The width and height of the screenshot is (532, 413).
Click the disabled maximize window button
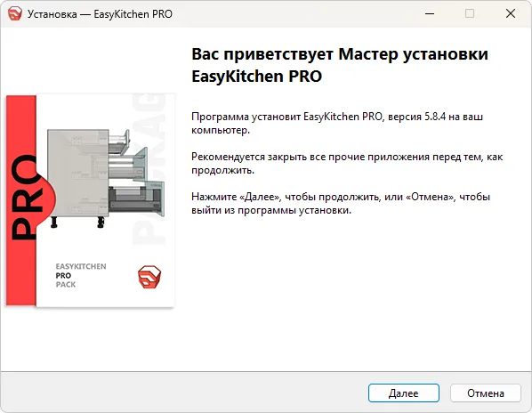point(470,14)
